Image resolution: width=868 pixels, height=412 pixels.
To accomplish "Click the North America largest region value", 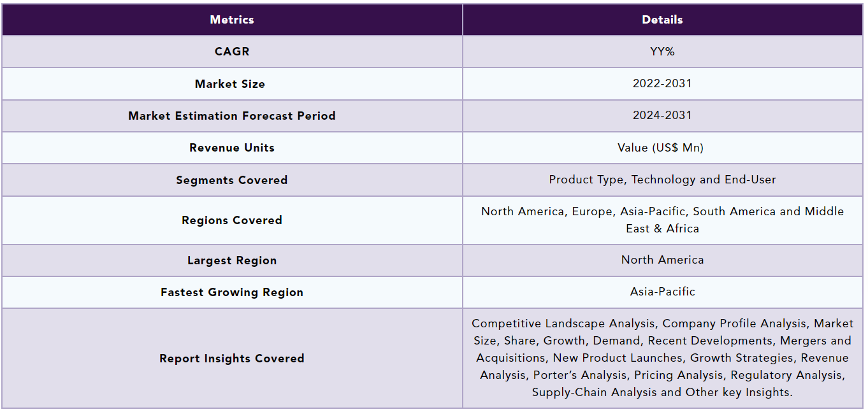I will point(663,260).
